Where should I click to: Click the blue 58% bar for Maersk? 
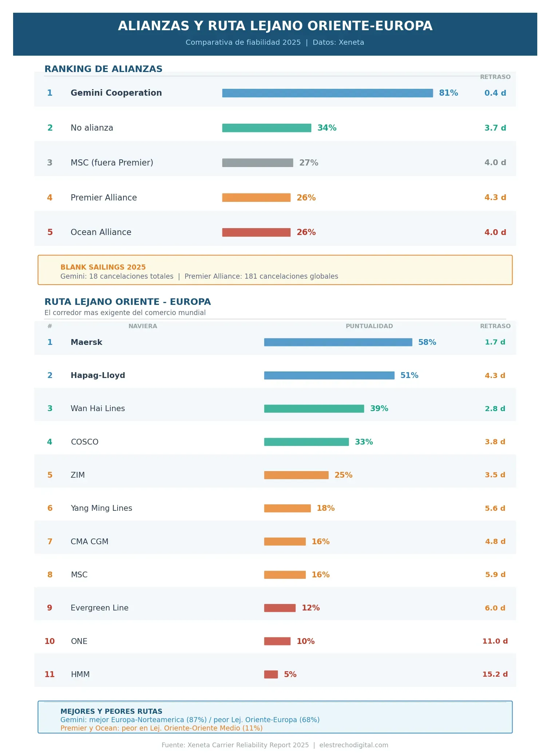coord(338,342)
